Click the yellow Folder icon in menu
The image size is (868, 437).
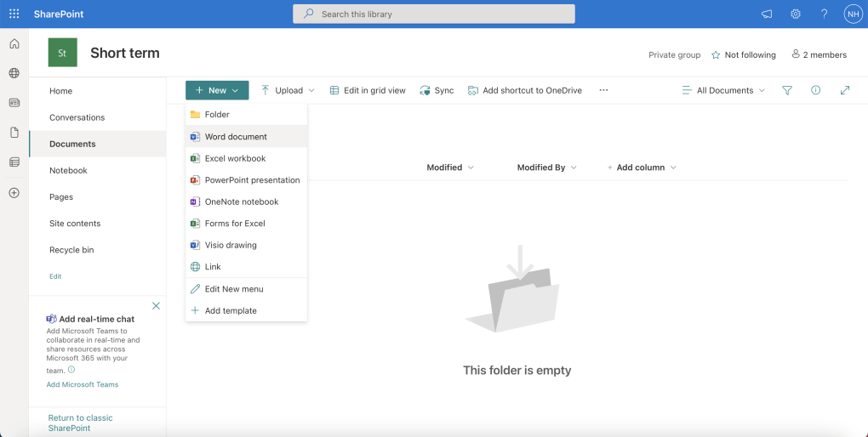[x=195, y=115]
